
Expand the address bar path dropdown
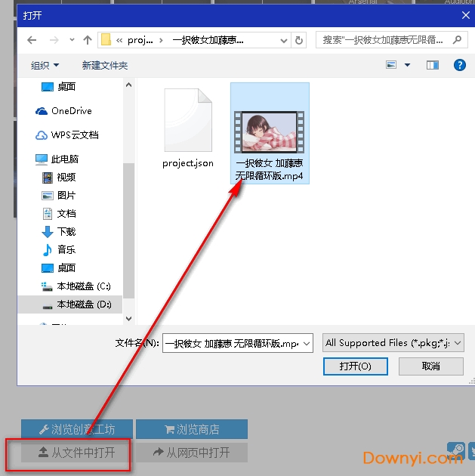pyautogui.click(x=282, y=40)
